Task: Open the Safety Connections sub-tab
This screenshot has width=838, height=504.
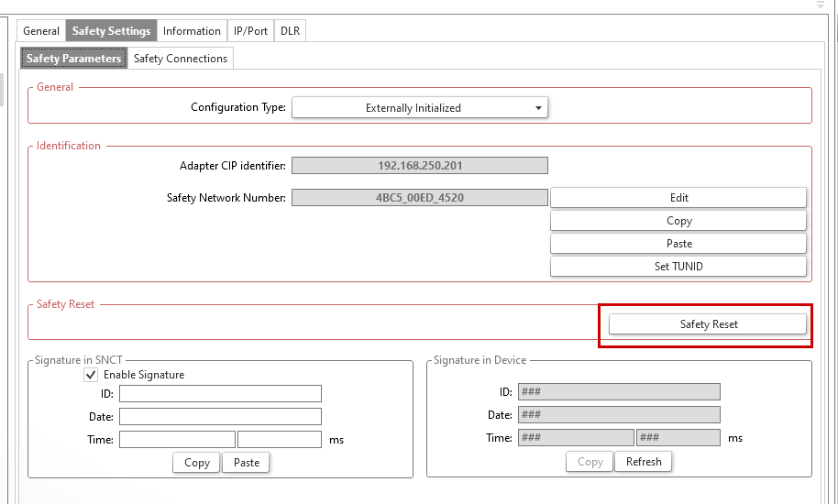Action: point(181,59)
